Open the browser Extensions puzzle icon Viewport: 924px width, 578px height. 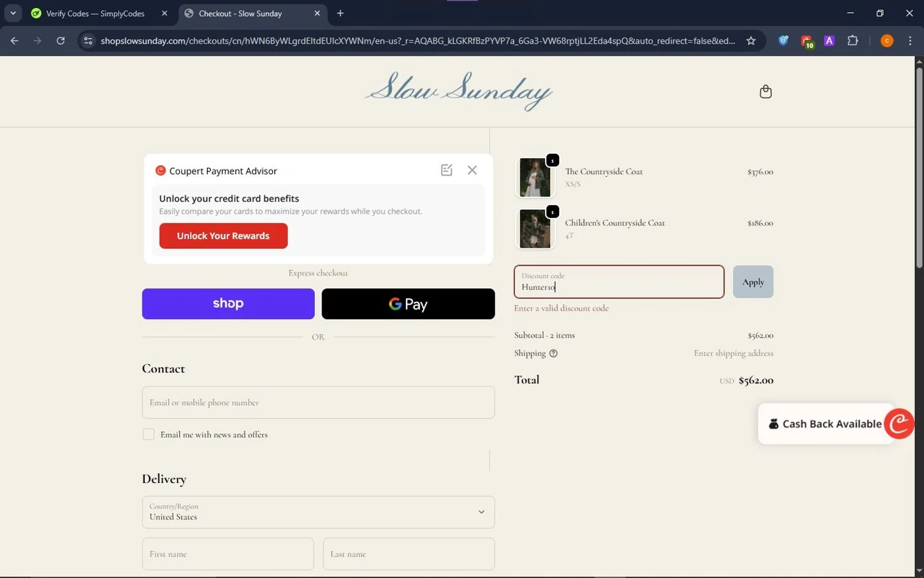tap(853, 41)
